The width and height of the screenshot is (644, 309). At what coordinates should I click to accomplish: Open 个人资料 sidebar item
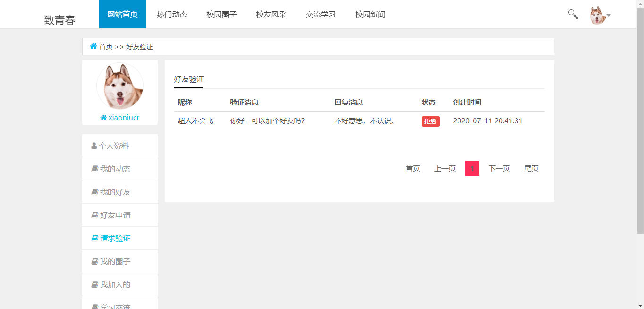(120, 146)
